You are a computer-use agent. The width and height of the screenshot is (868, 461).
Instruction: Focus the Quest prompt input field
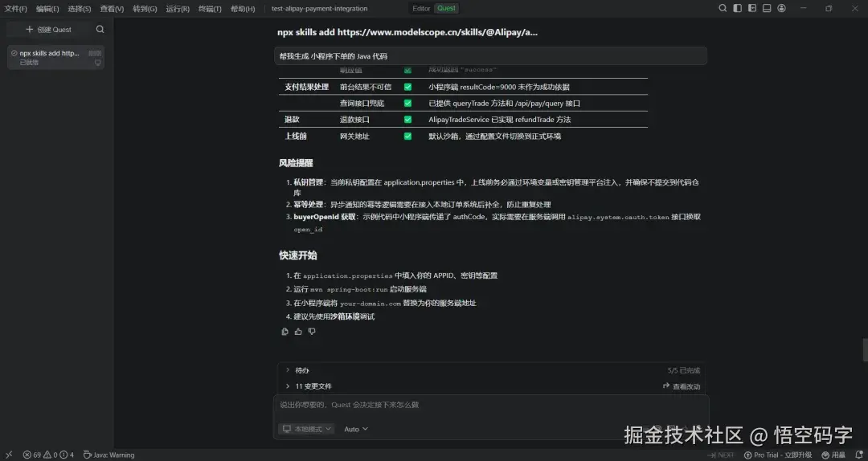491,405
